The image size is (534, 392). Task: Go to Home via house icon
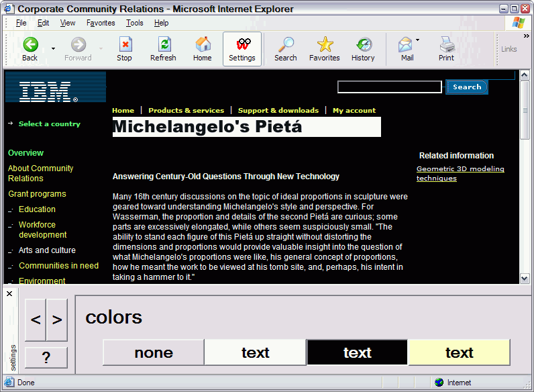coord(203,45)
